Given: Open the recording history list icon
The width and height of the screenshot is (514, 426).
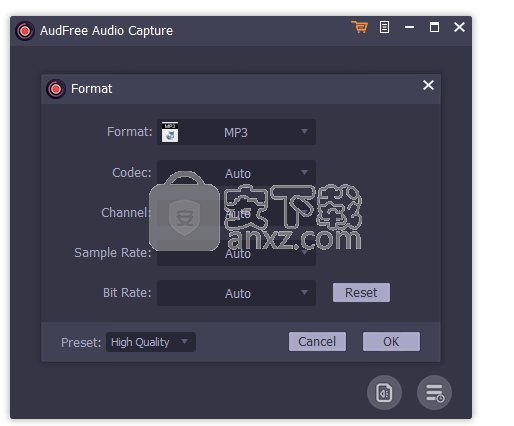Looking at the screenshot, I should tap(434, 393).
